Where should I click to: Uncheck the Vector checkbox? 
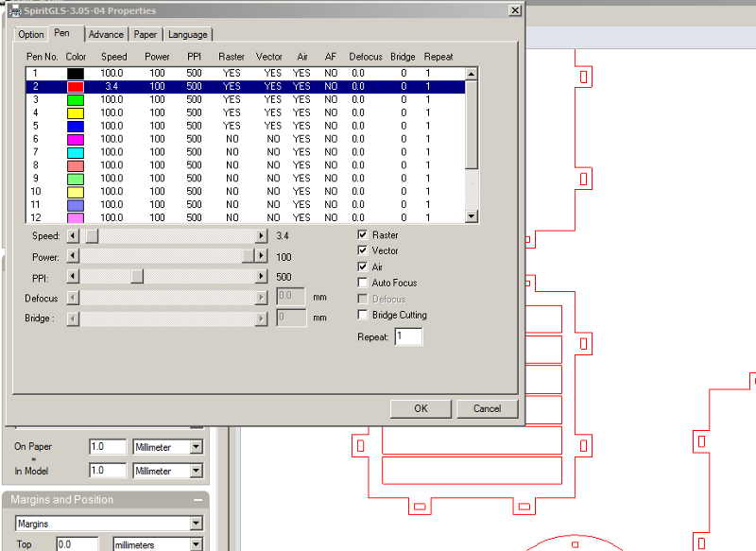(x=363, y=250)
